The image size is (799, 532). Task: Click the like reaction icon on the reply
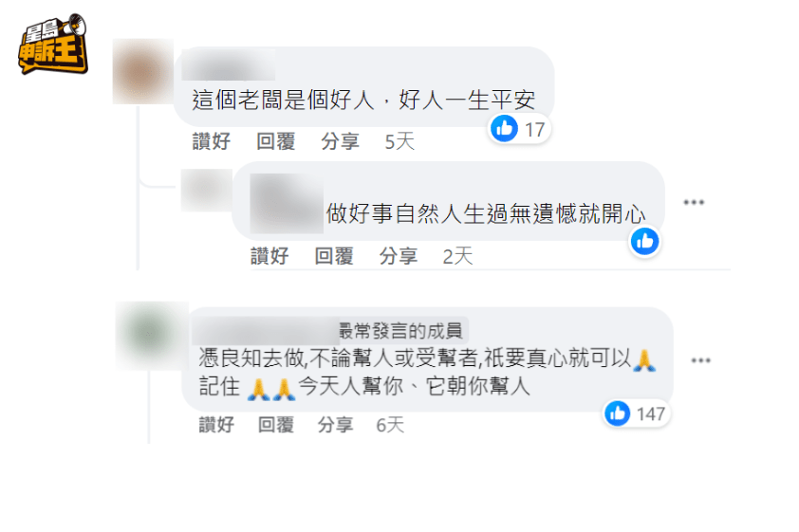644,241
